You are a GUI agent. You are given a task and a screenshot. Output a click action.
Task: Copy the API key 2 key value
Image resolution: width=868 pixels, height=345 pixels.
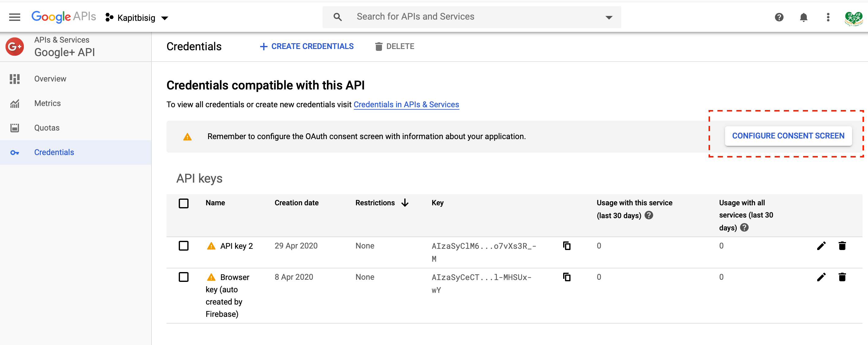pos(567,246)
